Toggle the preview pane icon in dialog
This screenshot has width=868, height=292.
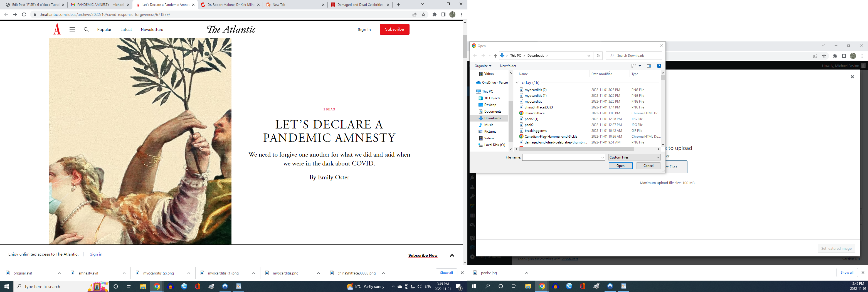(x=649, y=66)
